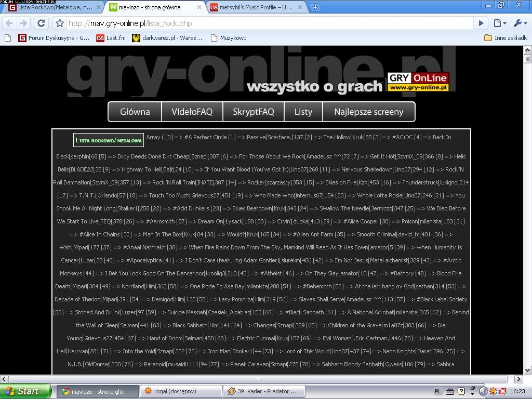Screen dimensions: 532x399
Task: Switch to mefsybil's Music Profile tab
Action: pyautogui.click(x=255, y=7)
